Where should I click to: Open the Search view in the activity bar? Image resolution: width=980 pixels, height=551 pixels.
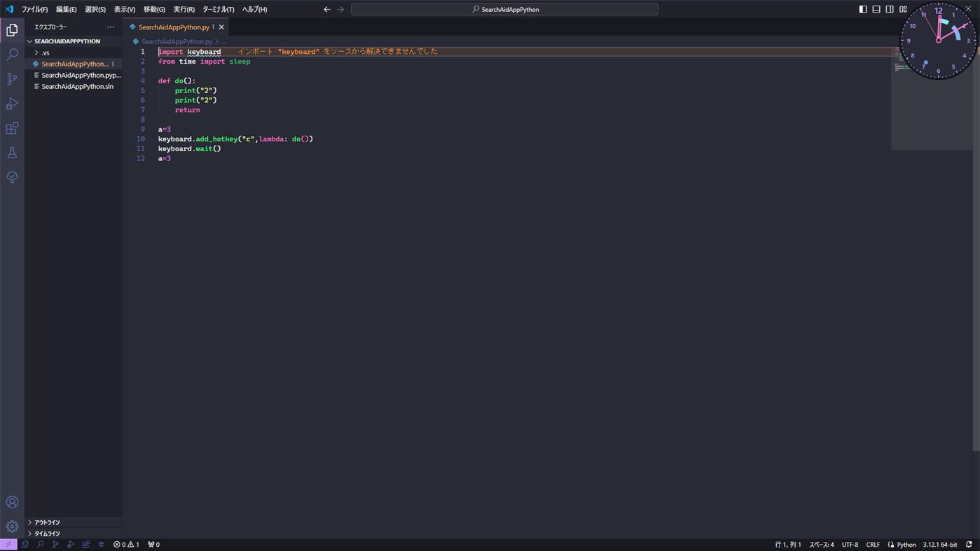pyautogui.click(x=12, y=55)
